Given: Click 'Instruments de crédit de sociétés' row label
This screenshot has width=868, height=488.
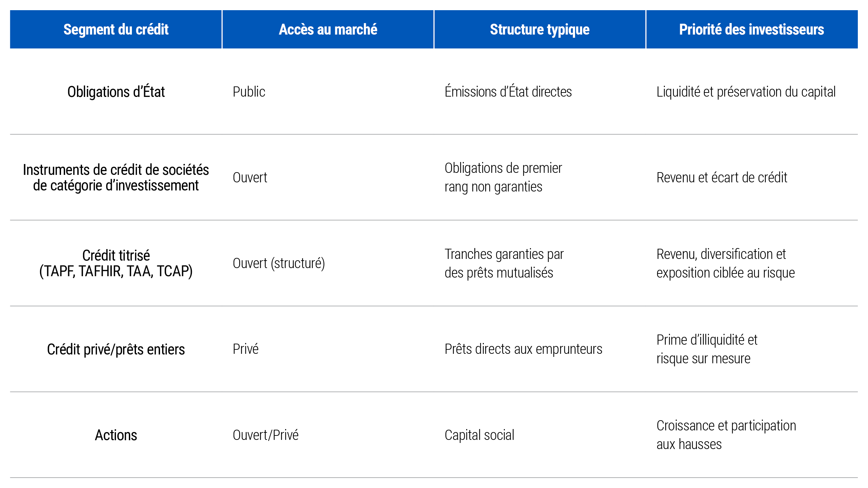Looking at the screenshot, I should pos(116,178).
